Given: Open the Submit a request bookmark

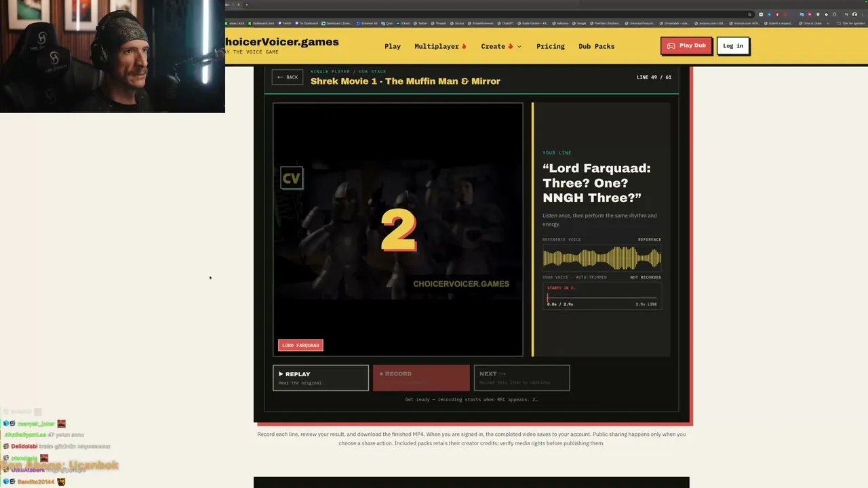Looking at the screenshot, I should (779, 23).
